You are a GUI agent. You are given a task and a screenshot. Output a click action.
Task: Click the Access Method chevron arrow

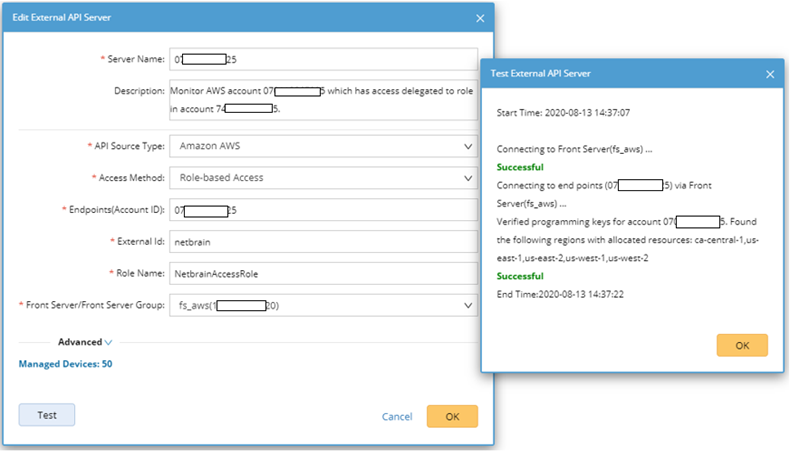468,178
